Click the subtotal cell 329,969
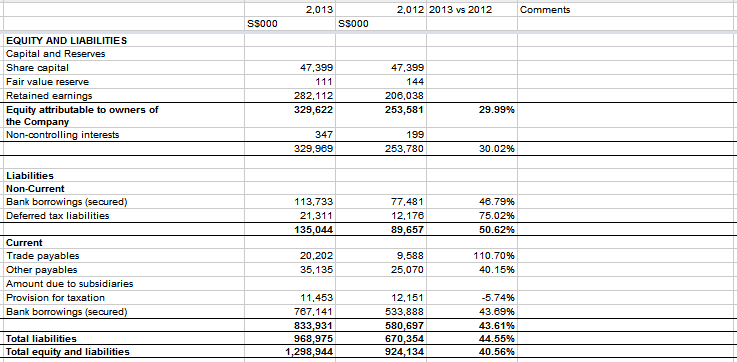Viewport: 737px width, 362px height. [x=290, y=149]
